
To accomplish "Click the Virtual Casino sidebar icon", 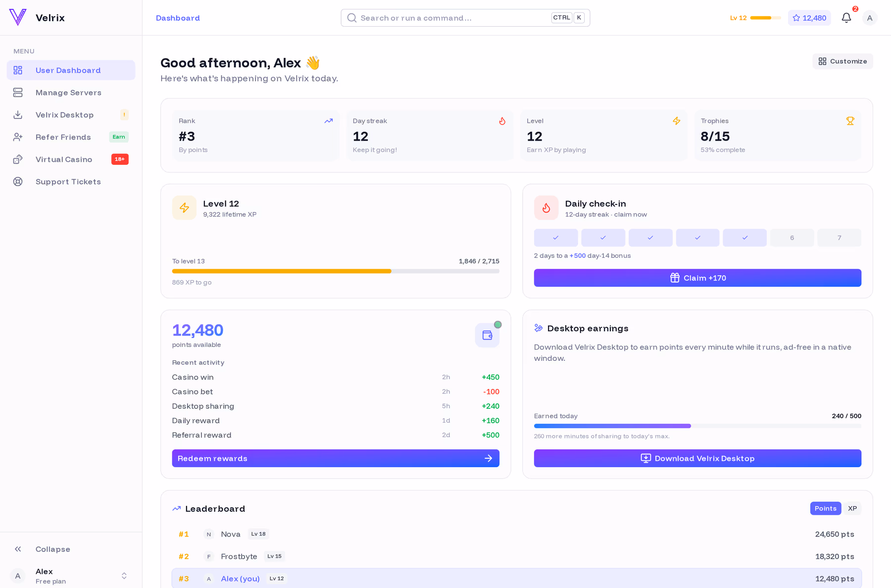I will click(x=18, y=159).
